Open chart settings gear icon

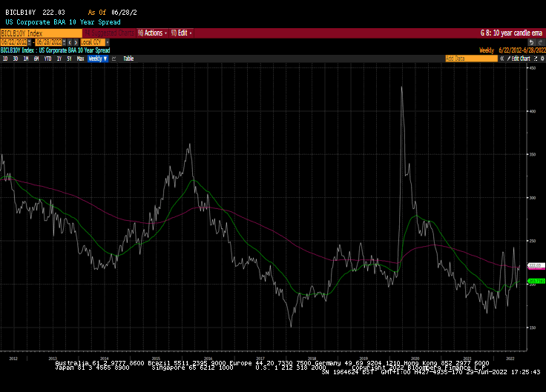(x=542, y=59)
